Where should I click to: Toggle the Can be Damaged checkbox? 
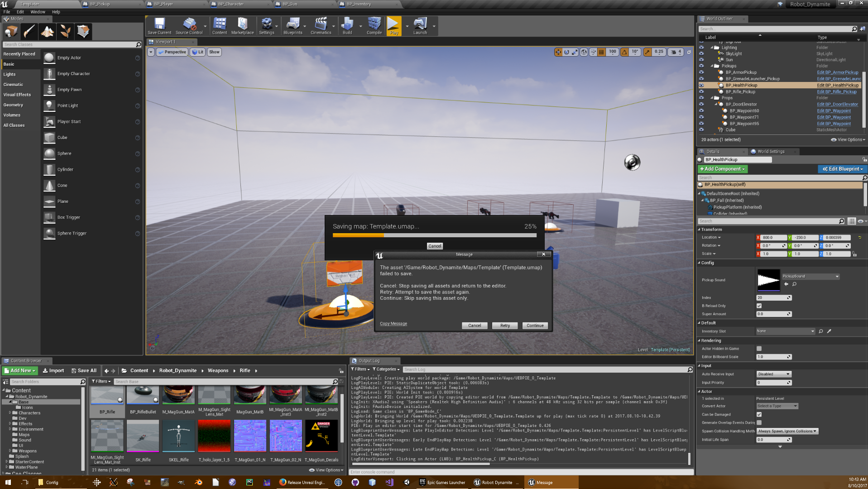click(x=759, y=414)
